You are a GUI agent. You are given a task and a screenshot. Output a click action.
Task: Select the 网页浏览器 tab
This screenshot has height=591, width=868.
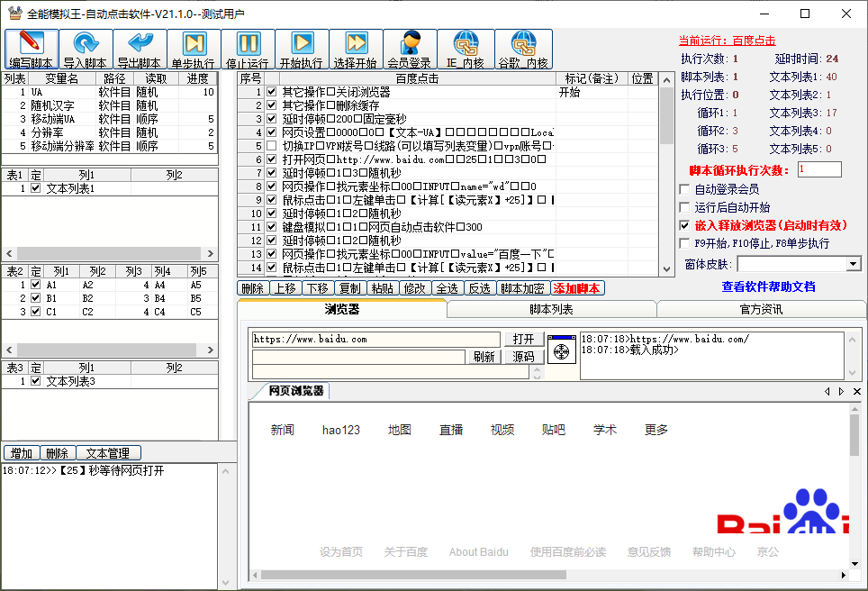[x=295, y=391]
